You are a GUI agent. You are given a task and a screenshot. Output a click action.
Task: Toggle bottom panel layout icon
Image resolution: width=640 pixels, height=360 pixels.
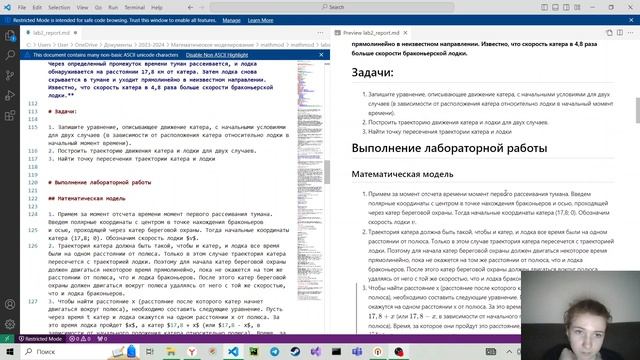(x=555, y=7)
